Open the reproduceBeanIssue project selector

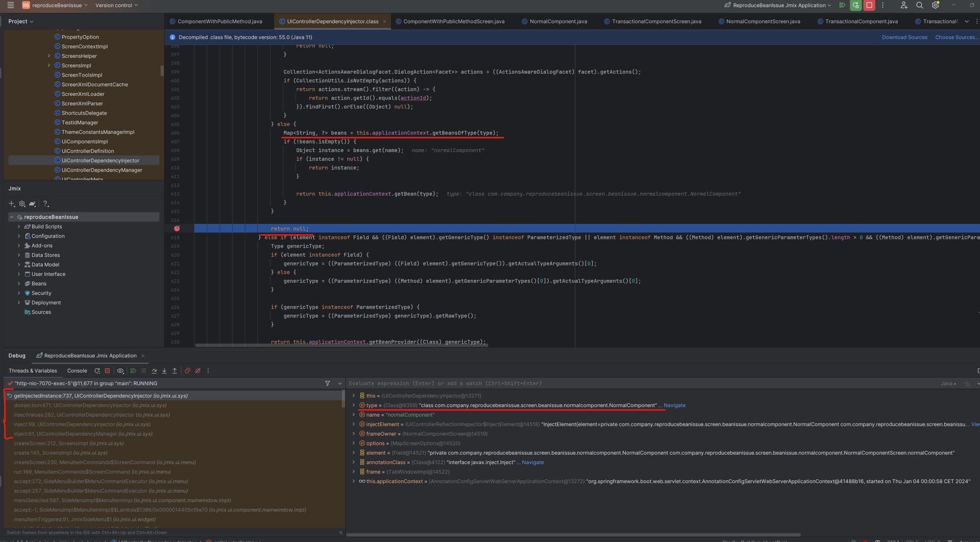[x=55, y=5]
